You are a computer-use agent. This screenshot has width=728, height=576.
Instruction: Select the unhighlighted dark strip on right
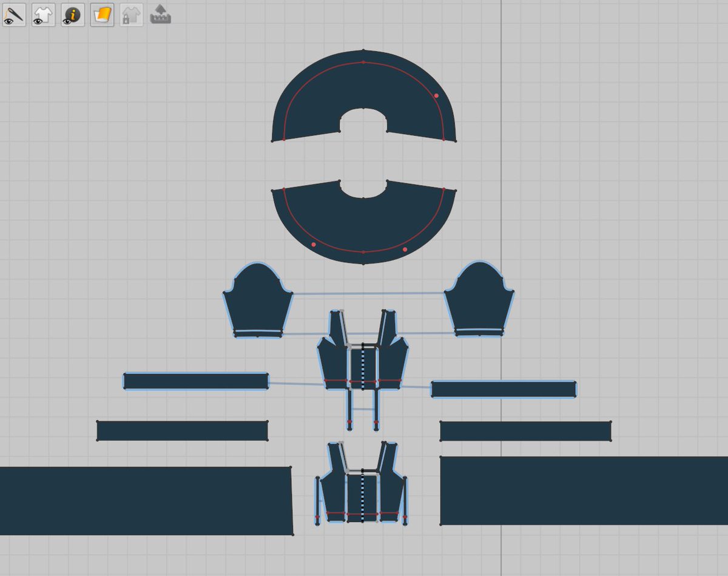point(525,431)
